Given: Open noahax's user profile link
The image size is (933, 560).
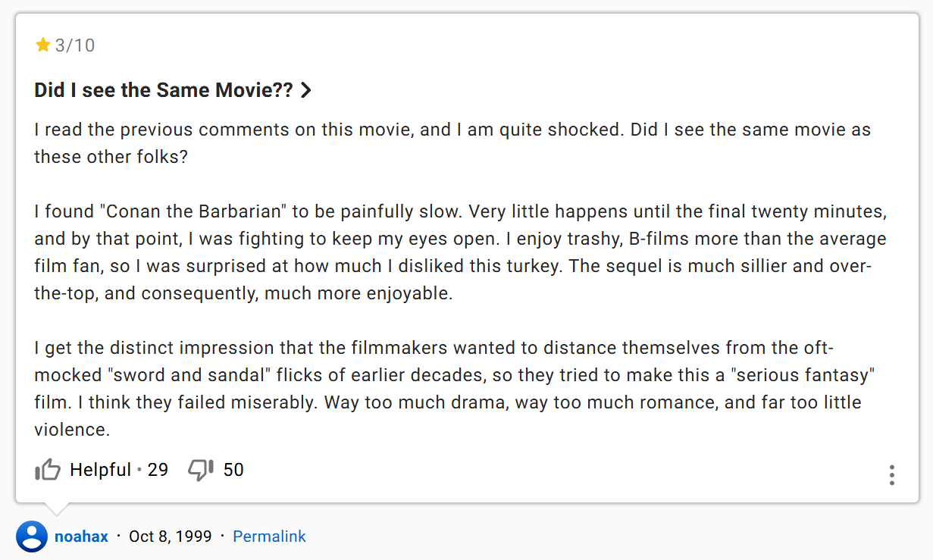Looking at the screenshot, I should click(x=81, y=537).
